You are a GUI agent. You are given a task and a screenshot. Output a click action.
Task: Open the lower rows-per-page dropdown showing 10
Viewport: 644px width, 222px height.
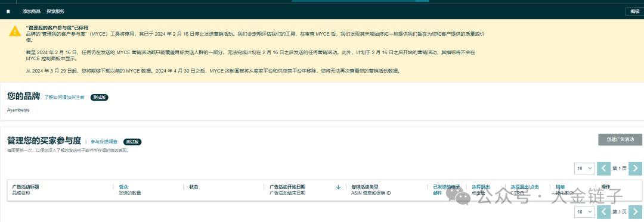[584, 212]
